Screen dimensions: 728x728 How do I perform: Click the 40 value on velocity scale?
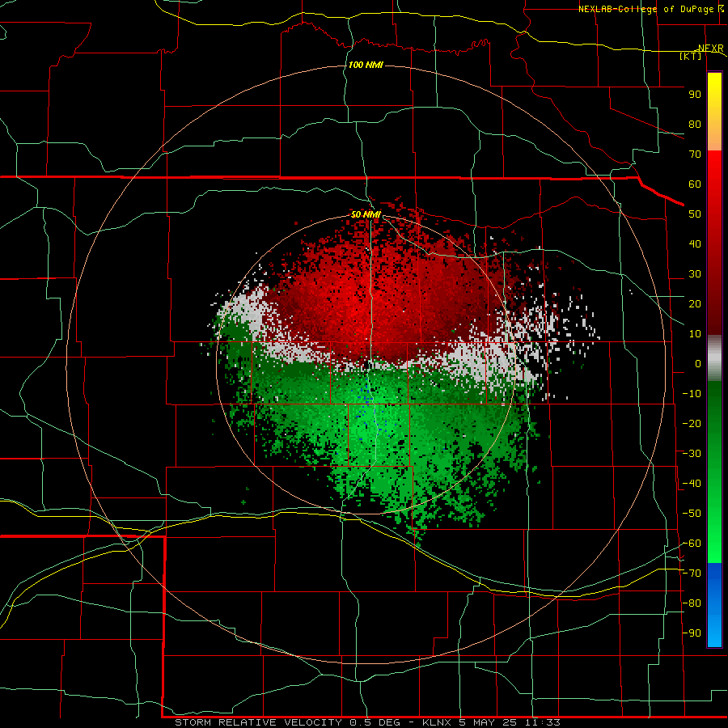[695, 243]
